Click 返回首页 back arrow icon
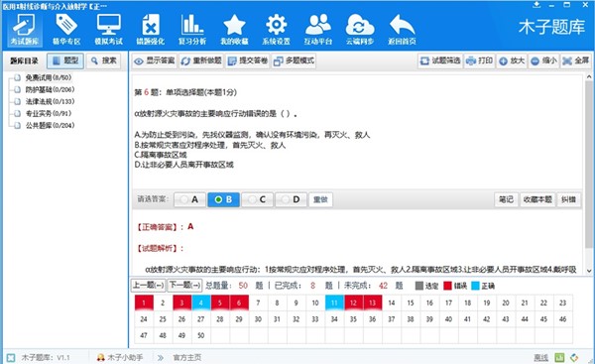This screenshot has height=364, width=595. pyautogui.click(x=402, y=30)
